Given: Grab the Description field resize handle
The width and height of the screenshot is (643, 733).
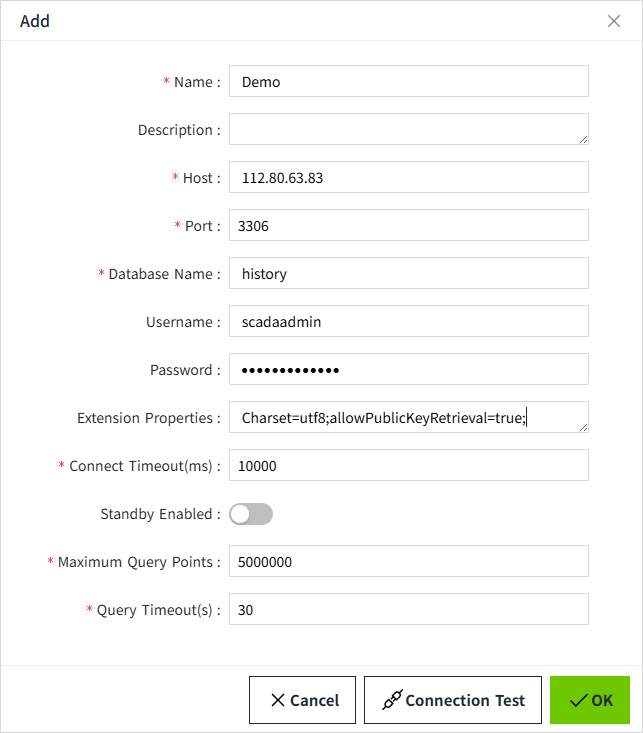Looking at the screenshot, I should (583, 139).
